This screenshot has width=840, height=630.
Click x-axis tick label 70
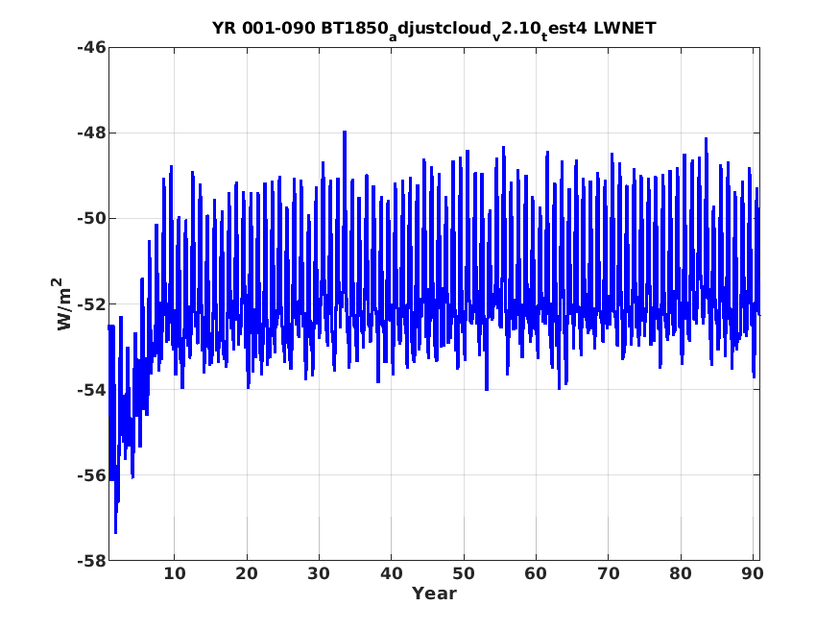tap(608, 573)
